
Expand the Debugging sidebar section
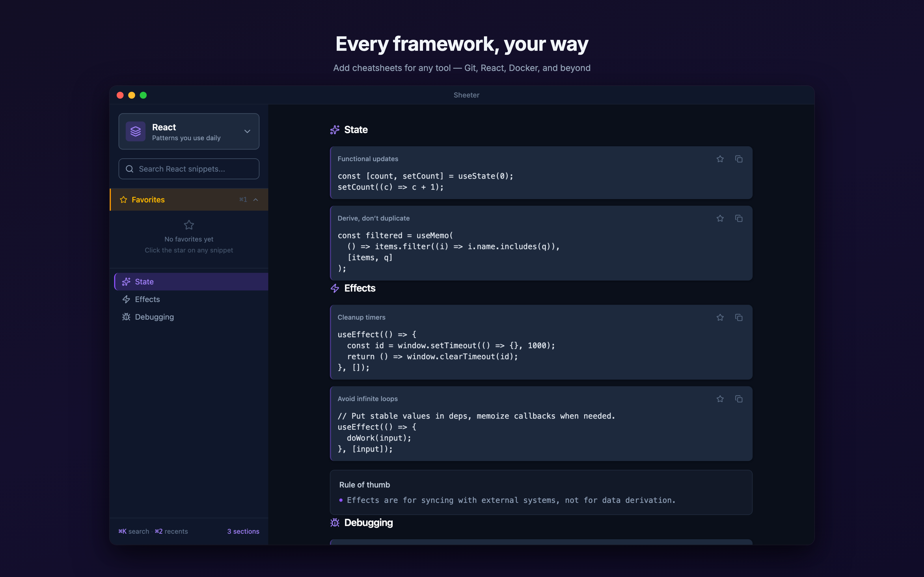coord(154,317)
